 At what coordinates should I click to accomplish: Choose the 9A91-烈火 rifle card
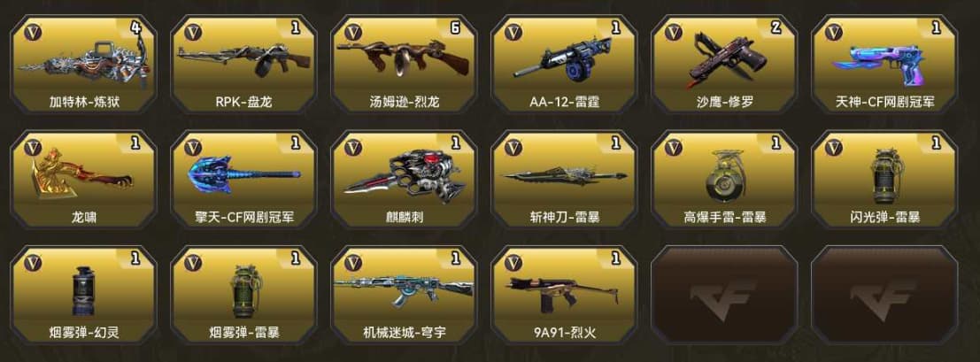pyautogui.click(x=564, y=295)
